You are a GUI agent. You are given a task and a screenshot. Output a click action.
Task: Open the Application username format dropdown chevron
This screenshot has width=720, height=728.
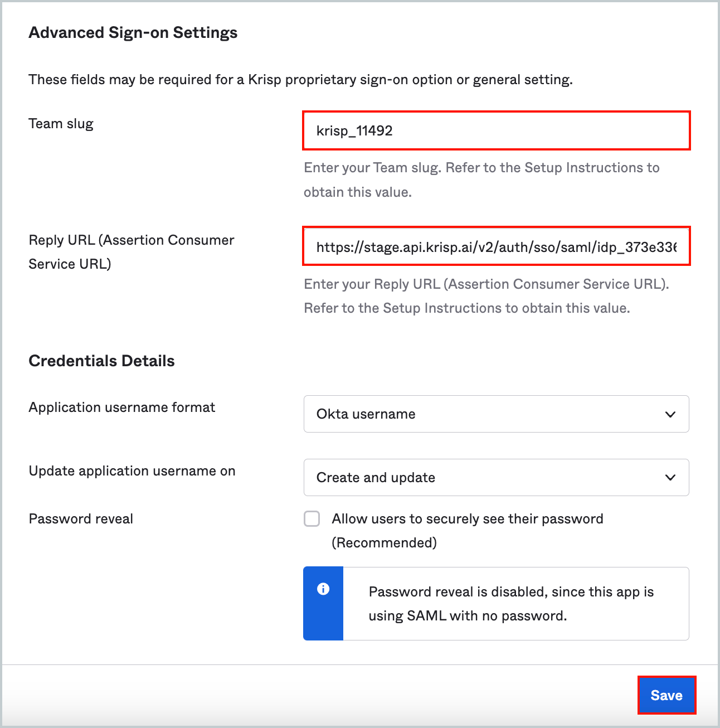point(669,414)
